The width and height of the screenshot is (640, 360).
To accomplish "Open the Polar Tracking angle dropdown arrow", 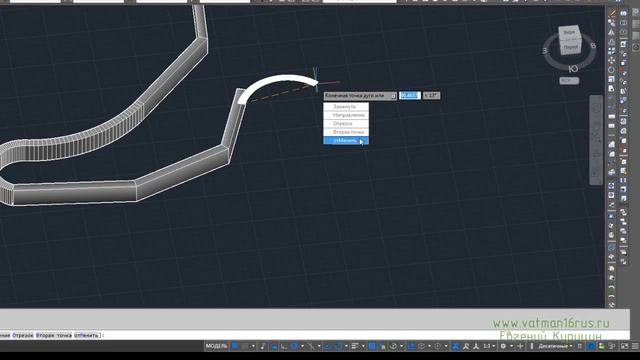I will (302, 346).
